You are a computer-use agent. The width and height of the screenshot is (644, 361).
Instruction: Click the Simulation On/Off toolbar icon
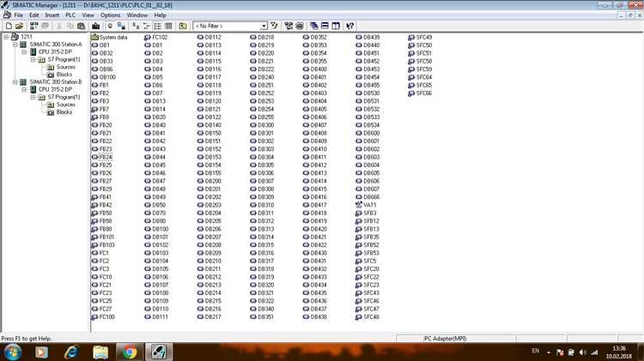pos(300,26)
